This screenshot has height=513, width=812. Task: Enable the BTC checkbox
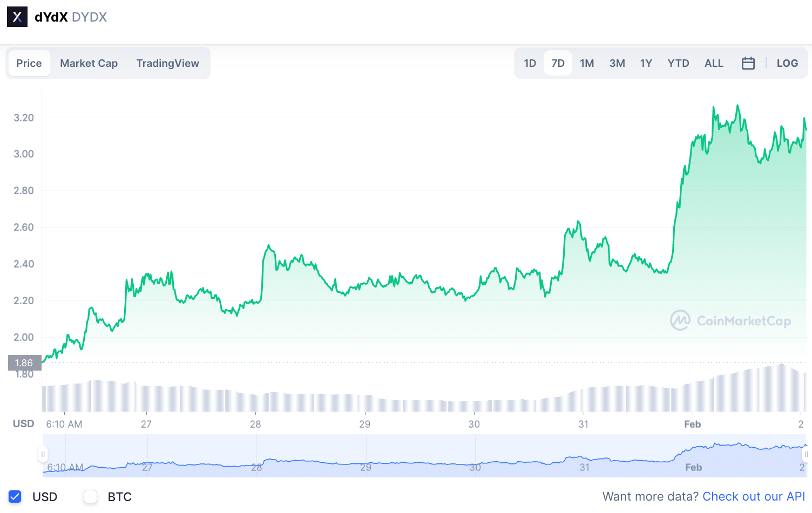tap(91, 497)
